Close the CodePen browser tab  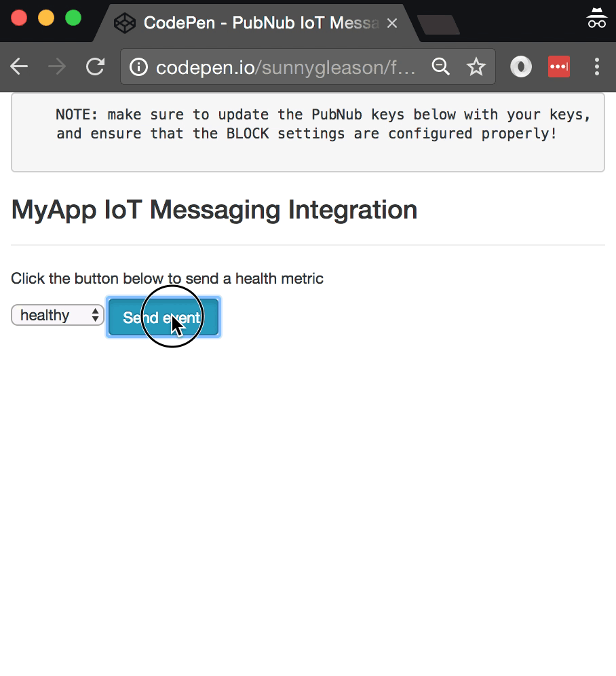392,24
